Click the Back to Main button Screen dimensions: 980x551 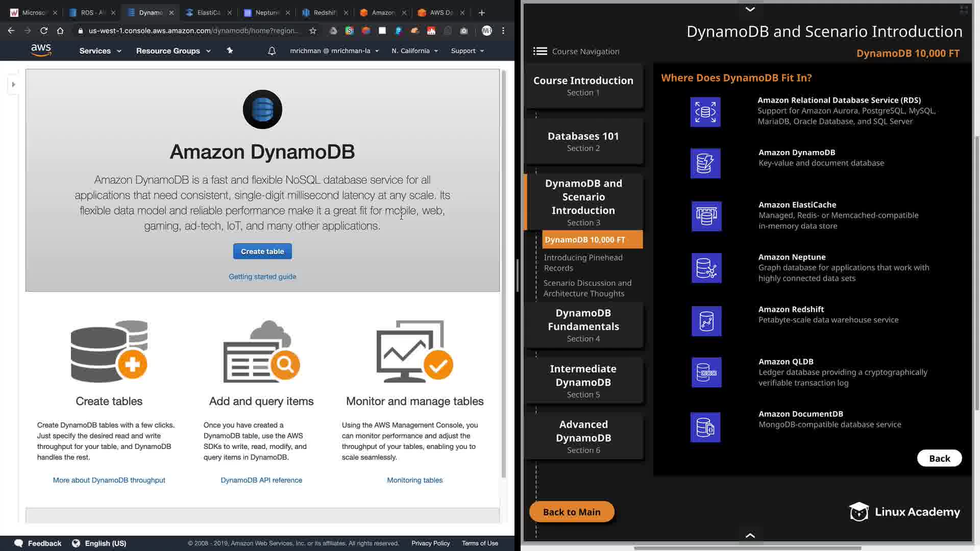(x=571, y=512)
